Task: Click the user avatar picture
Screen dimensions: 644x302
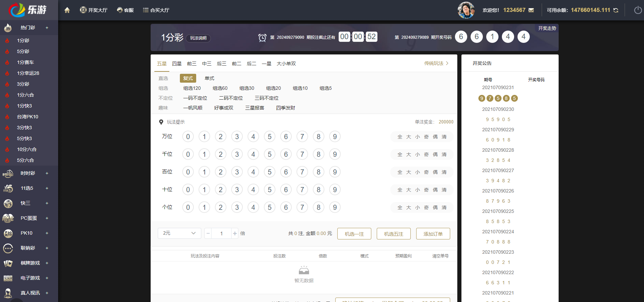Action: coord(466,10)
